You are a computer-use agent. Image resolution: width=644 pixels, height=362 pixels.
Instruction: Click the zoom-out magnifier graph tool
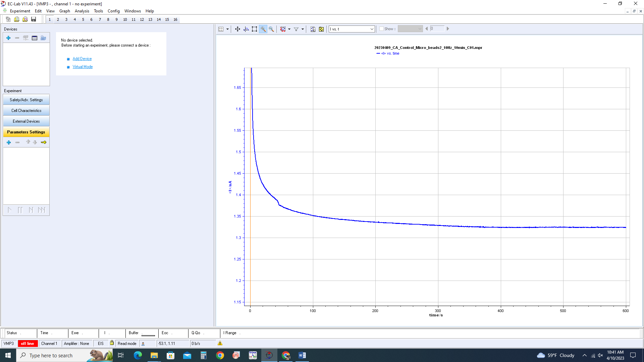point(271,29)
